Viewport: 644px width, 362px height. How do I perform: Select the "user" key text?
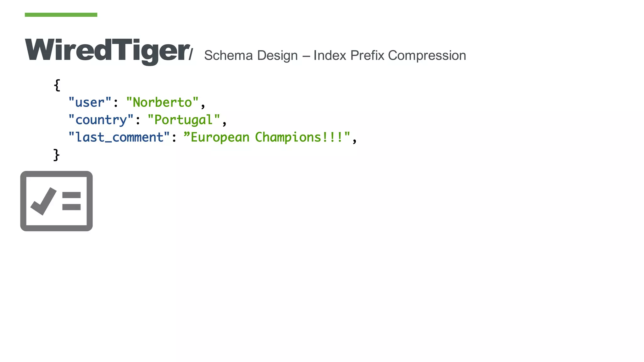pyautogui.click(x=90, y=102)
